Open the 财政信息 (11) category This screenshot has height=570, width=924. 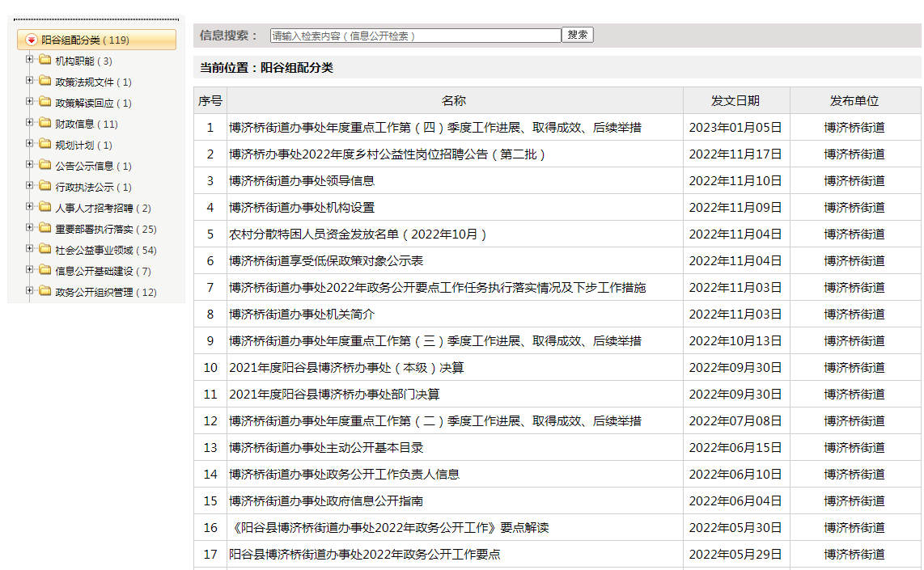[86, 125]
